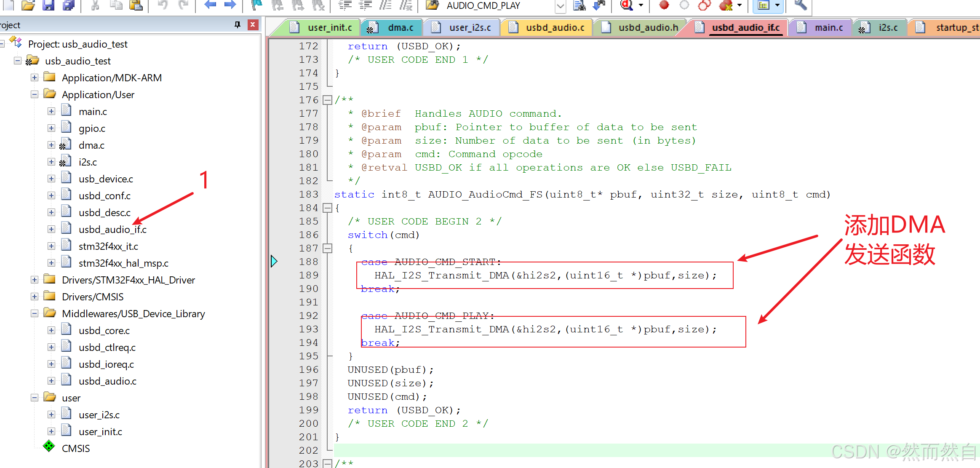Collapse the comment block at line 176
The image size is (980, 468).
[x=327, y=100]
